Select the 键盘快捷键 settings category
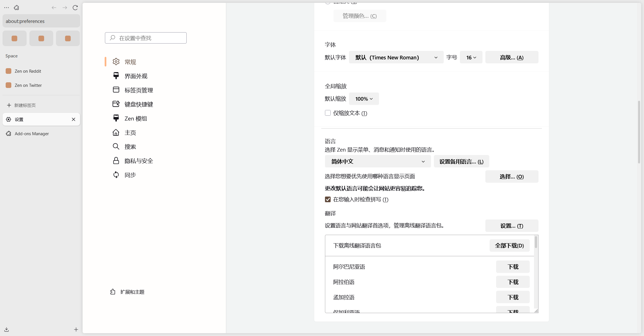 [146, 104]
